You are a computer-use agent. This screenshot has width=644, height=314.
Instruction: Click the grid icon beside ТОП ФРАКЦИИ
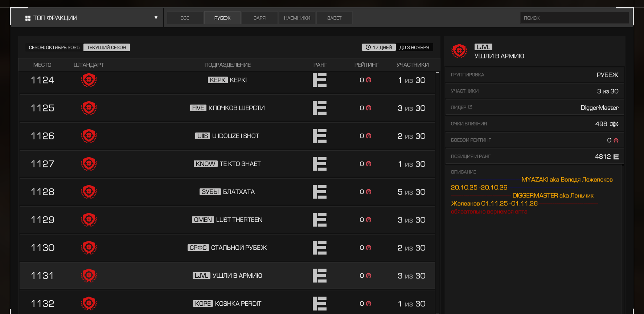(x=28, y=18)
